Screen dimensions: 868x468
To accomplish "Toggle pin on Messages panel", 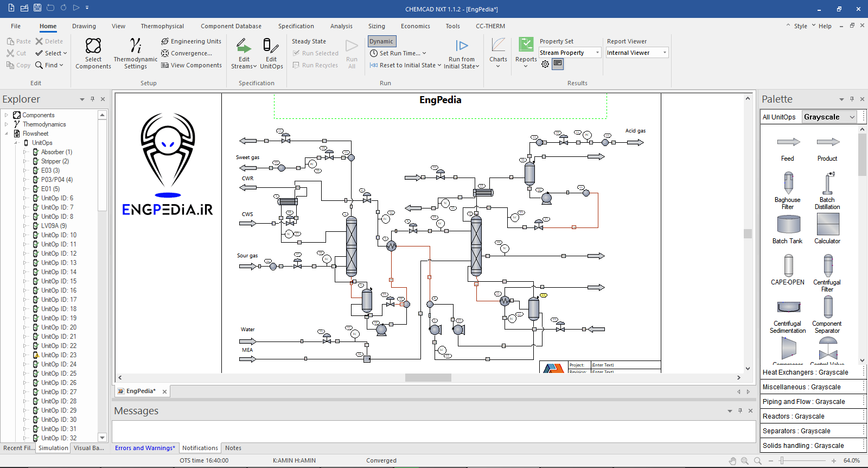I will tap(740, 410).
